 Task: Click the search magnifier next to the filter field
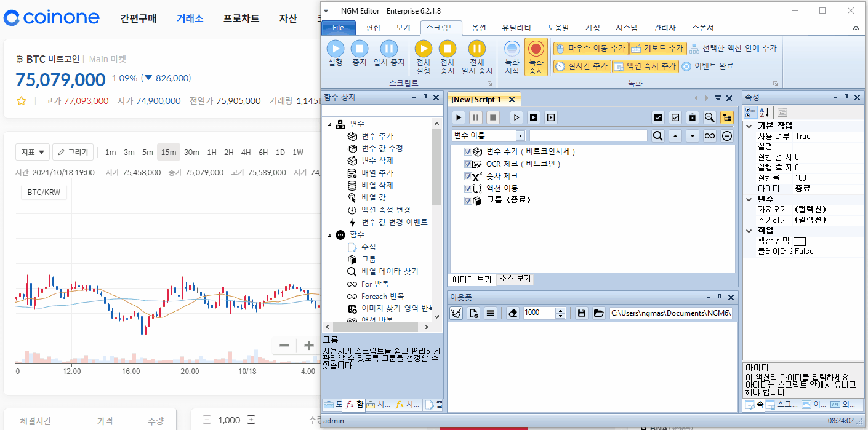pos(658,136)
